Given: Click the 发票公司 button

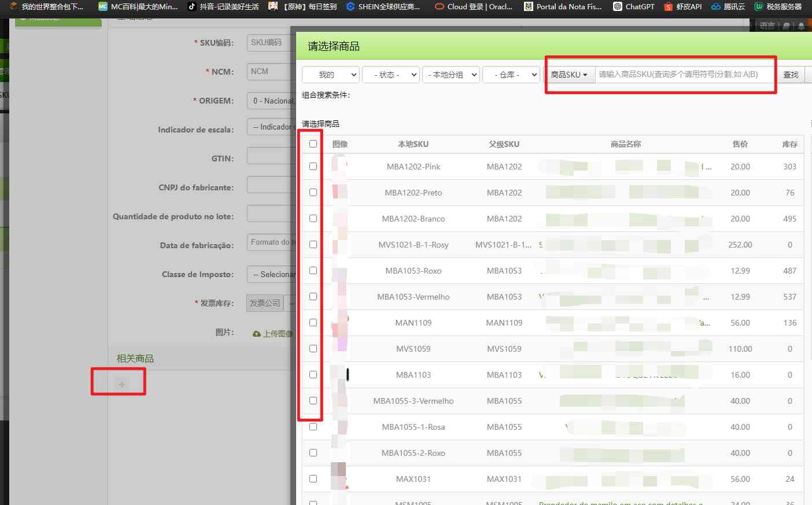Looking at the screenshot, I should (x=265, y=303).
